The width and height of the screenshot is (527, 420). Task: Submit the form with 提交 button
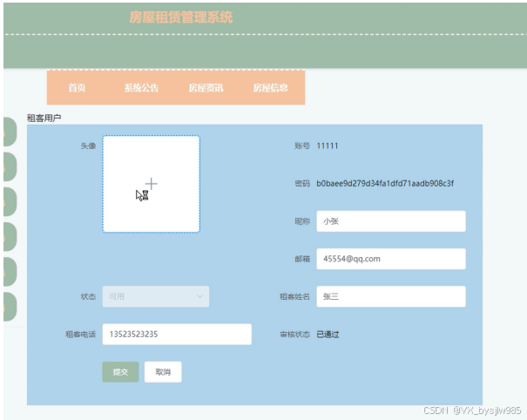pyautogui.click(x=120, y=372)
